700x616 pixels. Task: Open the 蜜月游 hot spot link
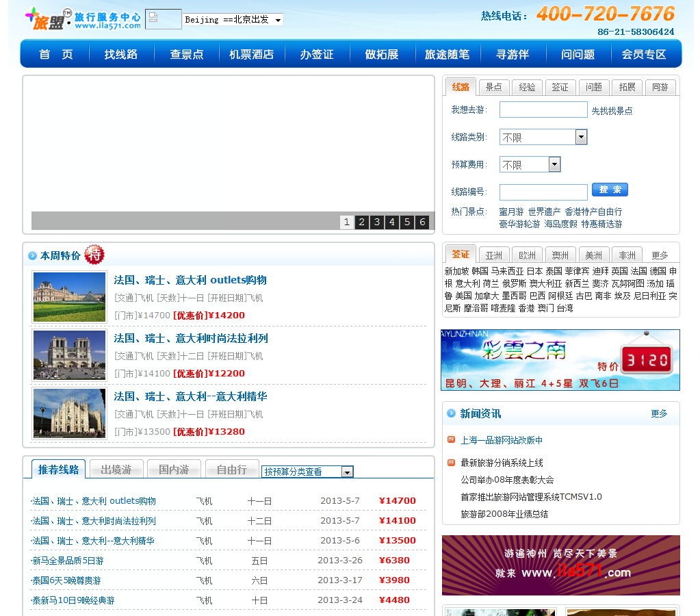click(x=511, y=211)
